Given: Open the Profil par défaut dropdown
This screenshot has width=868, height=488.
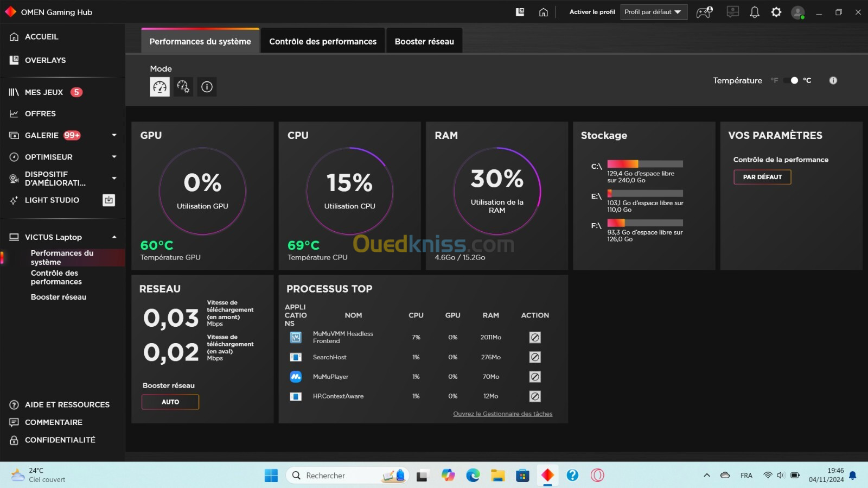Looking at the screenshot, I should coord(654,12).
